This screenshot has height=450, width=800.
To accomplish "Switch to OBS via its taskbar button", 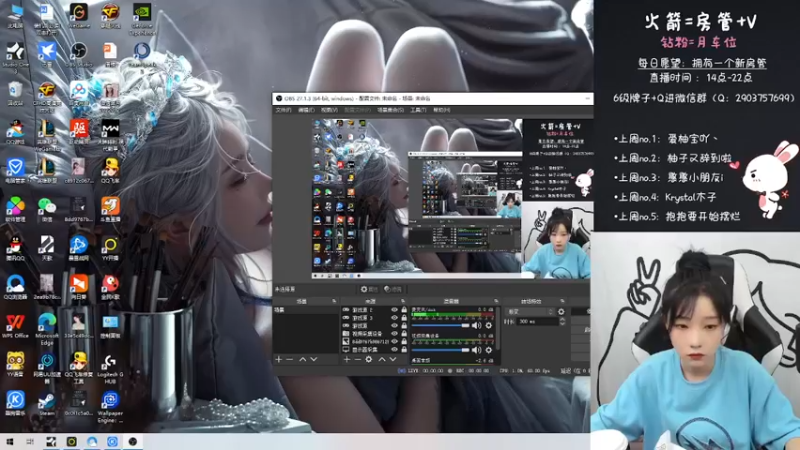I will coord(133,441).
